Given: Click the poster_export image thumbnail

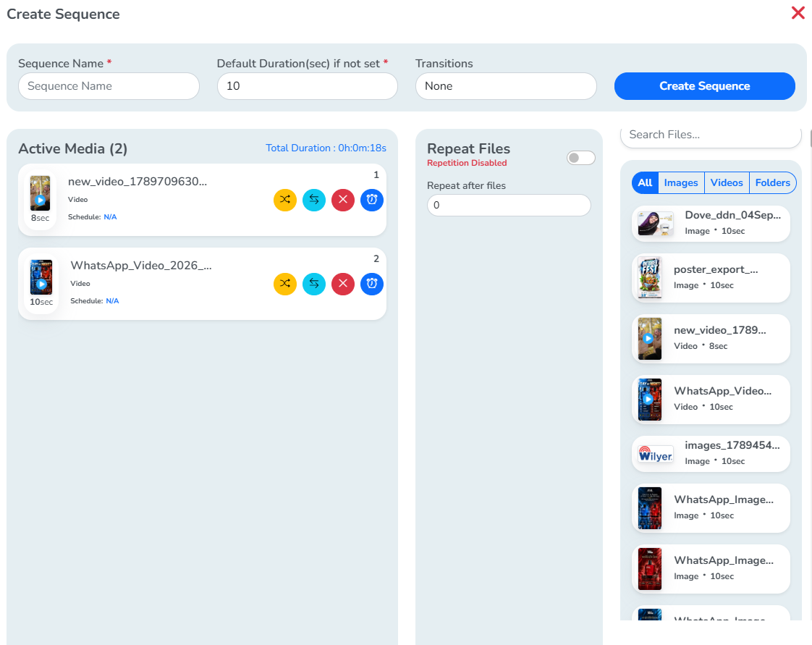Looking at the screenshot, I should click(x=650, y=278).
